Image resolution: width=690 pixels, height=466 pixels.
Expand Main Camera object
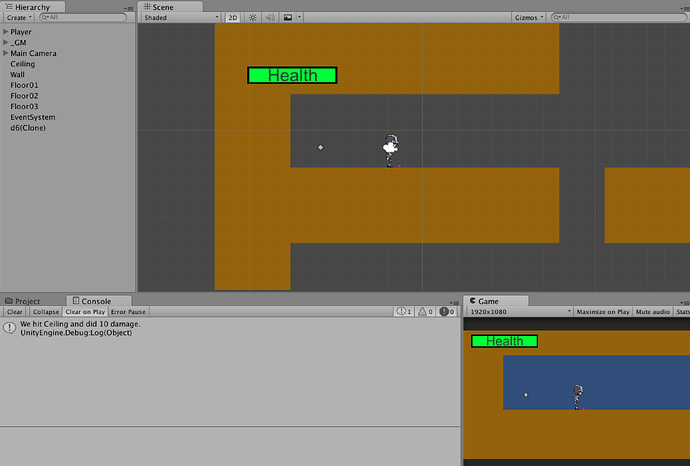point(5,53)
